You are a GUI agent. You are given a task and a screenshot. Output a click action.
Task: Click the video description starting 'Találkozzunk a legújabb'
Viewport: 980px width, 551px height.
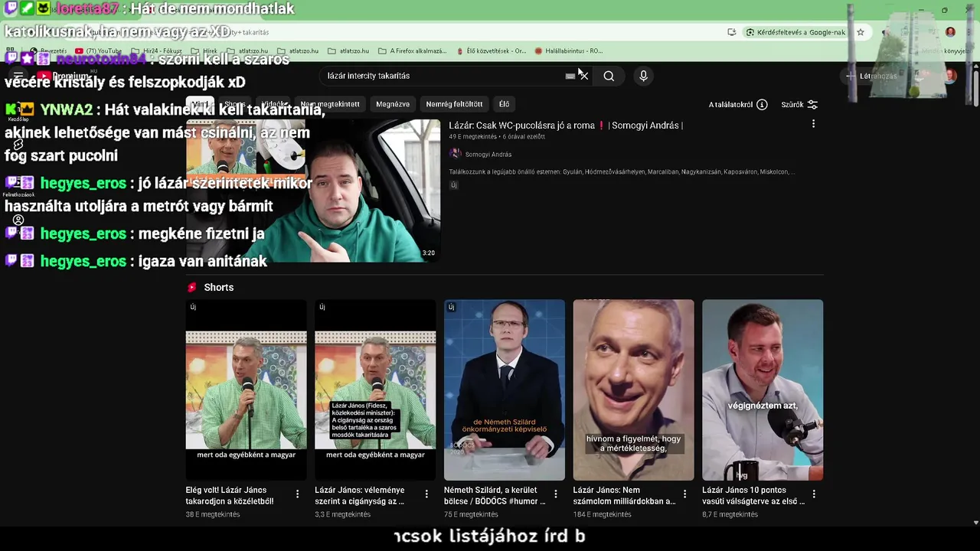click(x=622, y=172)
